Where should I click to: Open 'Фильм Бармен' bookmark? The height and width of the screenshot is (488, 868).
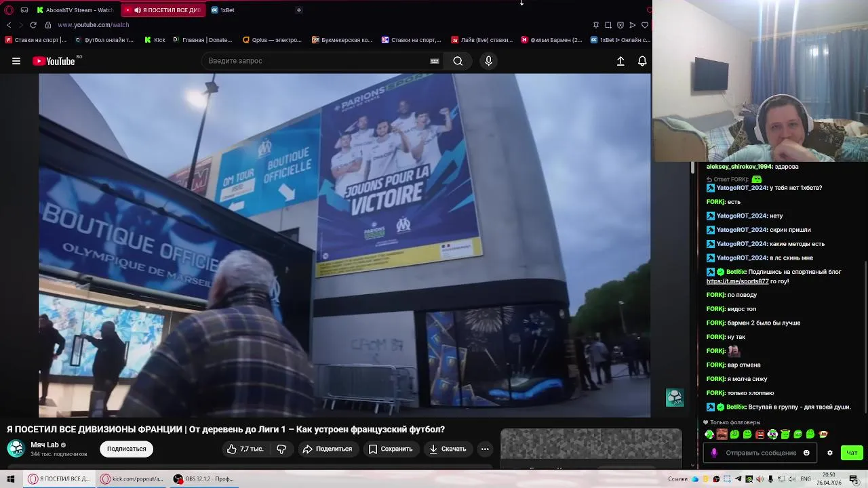(x=551, y=40)
